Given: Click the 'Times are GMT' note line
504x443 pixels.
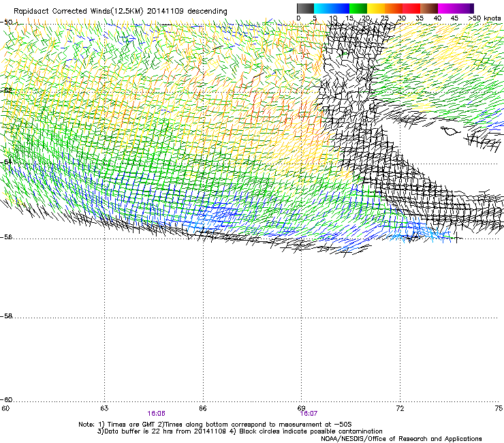Looking at the screenshot, I should [215, 425].
